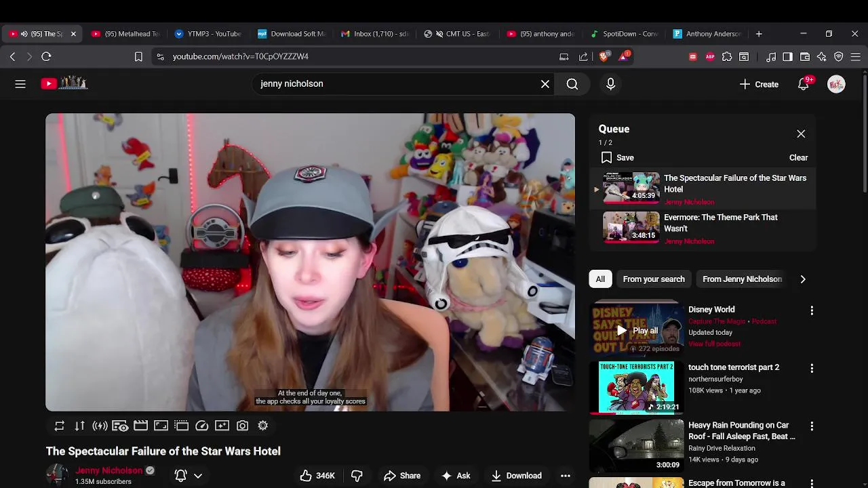Click the Disney World Play all thumbnail
The height and width of the screenshot is (488, 868).
pyautogui.click(x=636, y=330)
